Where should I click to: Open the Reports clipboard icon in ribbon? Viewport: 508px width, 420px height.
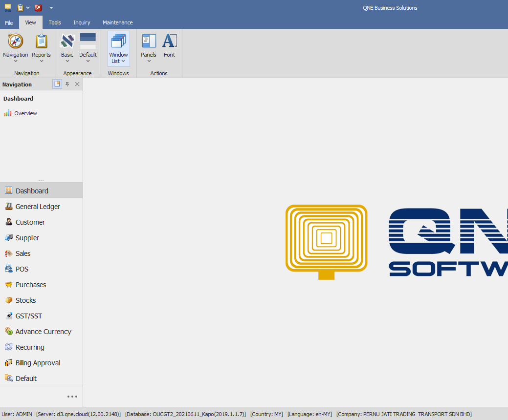[41, 41]
